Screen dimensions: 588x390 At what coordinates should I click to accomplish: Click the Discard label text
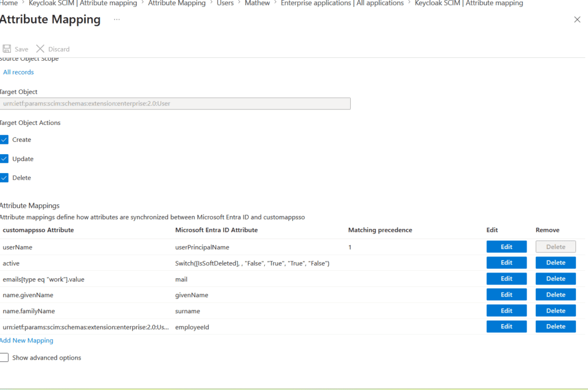pos(59,49)
